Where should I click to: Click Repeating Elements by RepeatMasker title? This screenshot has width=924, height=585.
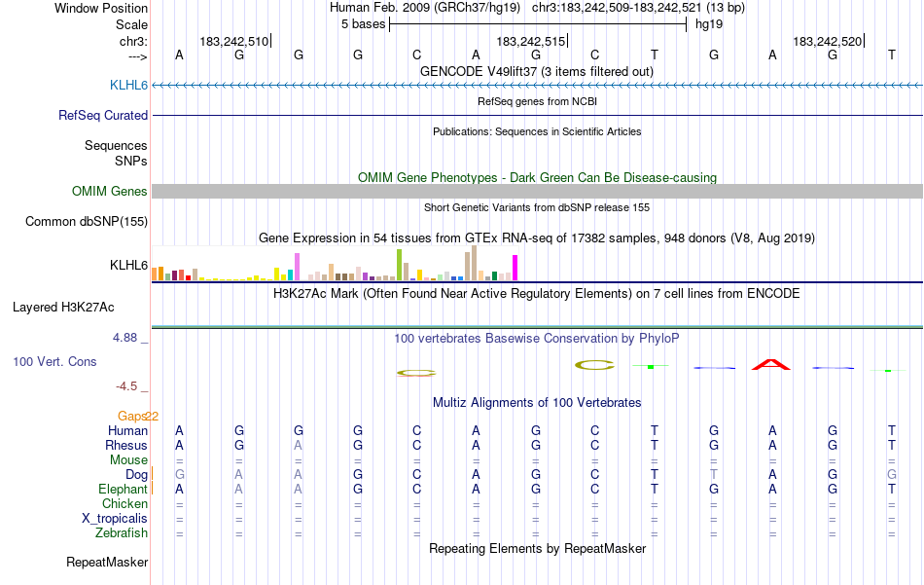[537, 548]
